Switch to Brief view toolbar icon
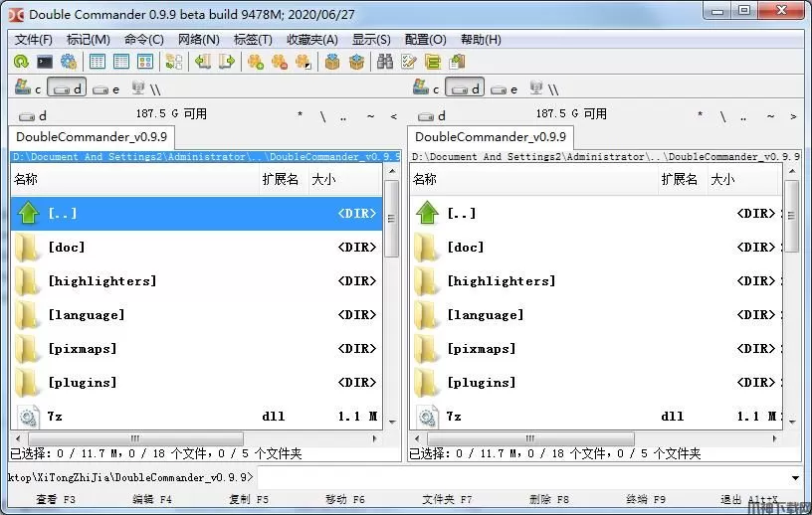This screenshot has width=812, height=515. click(97, 62)
